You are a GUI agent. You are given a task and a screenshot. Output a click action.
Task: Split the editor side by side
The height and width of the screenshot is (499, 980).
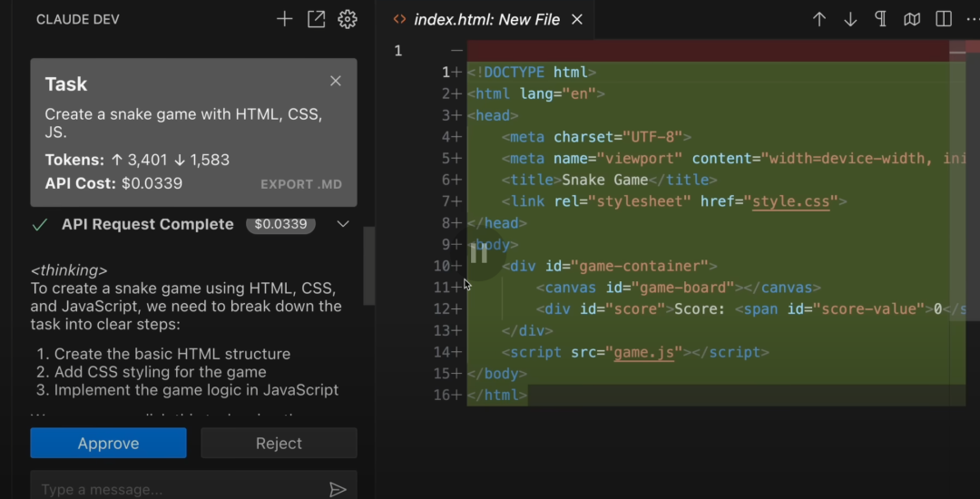click(x=944, y=19)
